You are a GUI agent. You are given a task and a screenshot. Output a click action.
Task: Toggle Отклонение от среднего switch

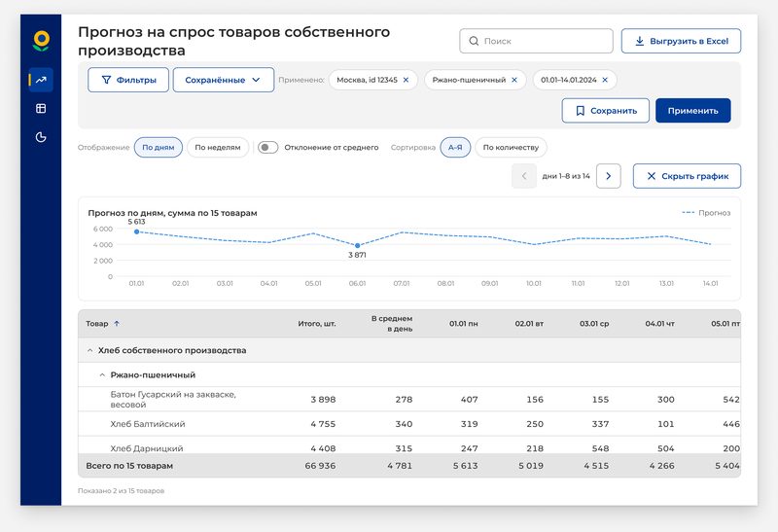(x=268, y=148)
